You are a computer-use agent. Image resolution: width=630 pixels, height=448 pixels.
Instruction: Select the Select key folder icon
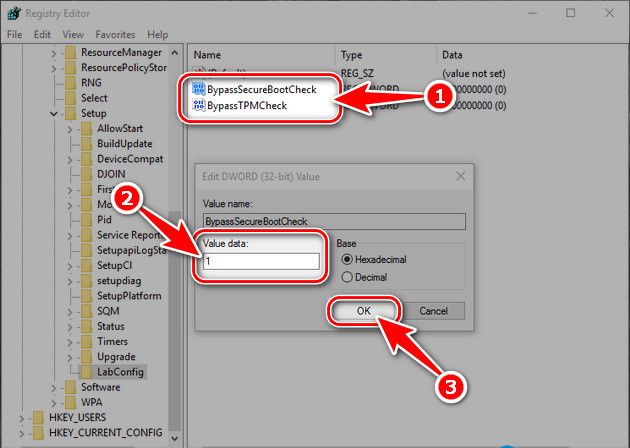point(71,98)
